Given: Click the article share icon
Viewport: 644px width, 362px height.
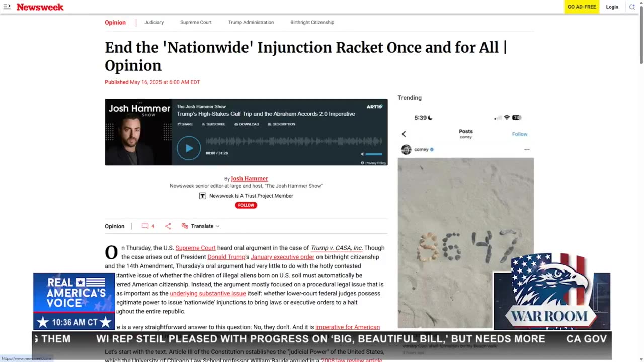Looking at the screenshot, I should pos(168,226).
